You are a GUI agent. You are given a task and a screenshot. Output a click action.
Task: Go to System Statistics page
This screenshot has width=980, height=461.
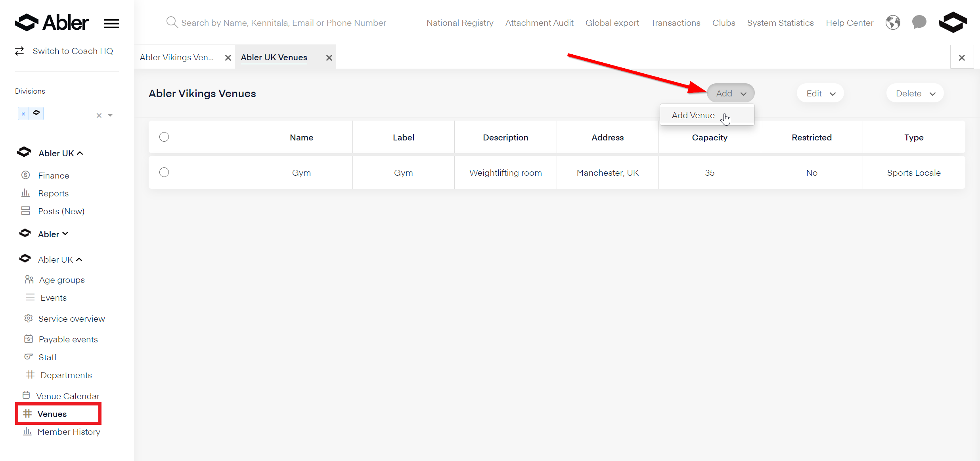pos(780,23)
